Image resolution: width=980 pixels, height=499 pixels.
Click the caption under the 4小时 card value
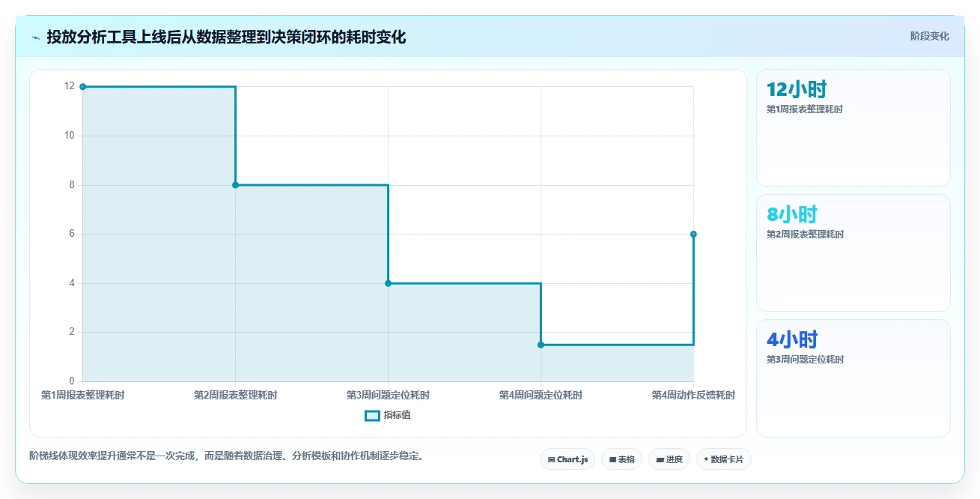[x=805, y=360]
